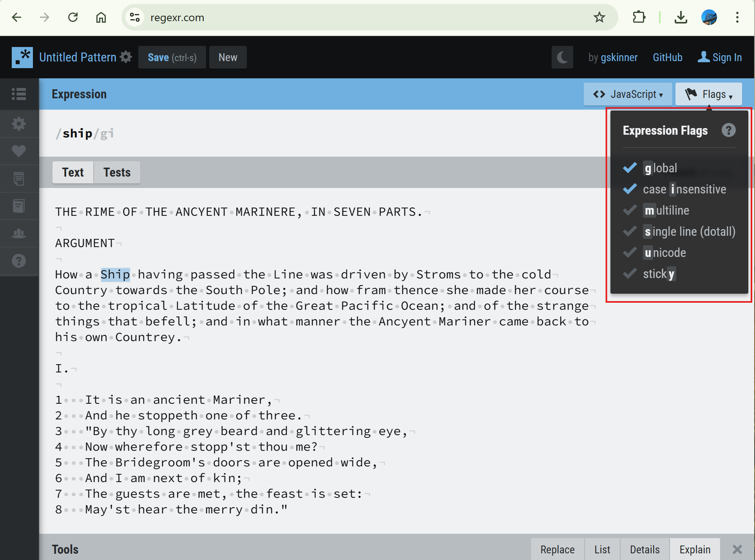Click the Pattern Settings gear in sidebar

point(19,124)
